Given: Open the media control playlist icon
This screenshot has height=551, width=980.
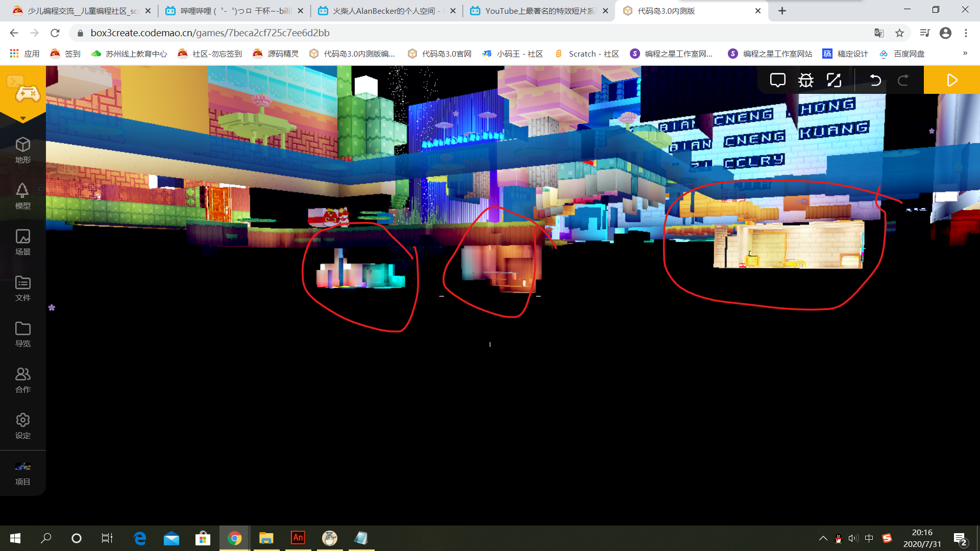Looking at the screenshot, I should 925,33.
